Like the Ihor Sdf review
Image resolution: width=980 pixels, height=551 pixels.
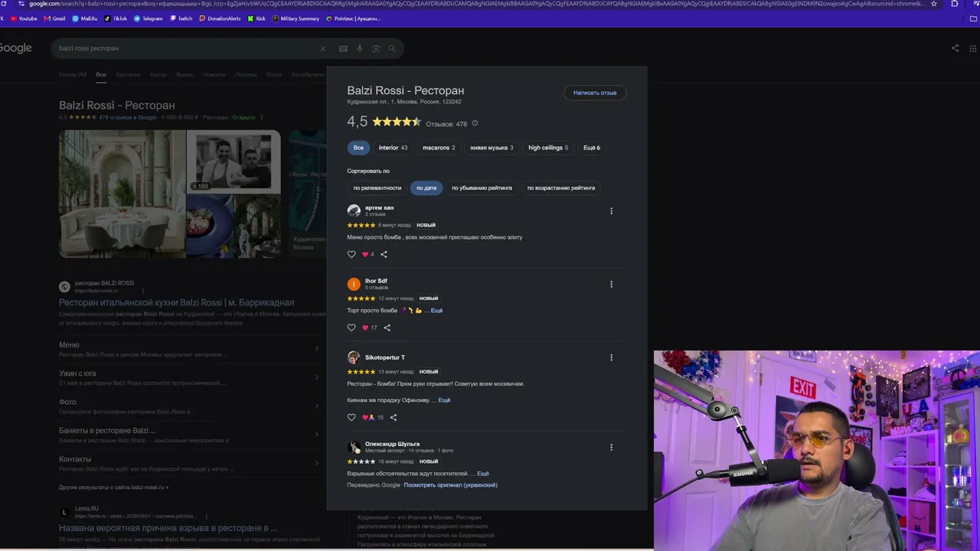(351, 328)
